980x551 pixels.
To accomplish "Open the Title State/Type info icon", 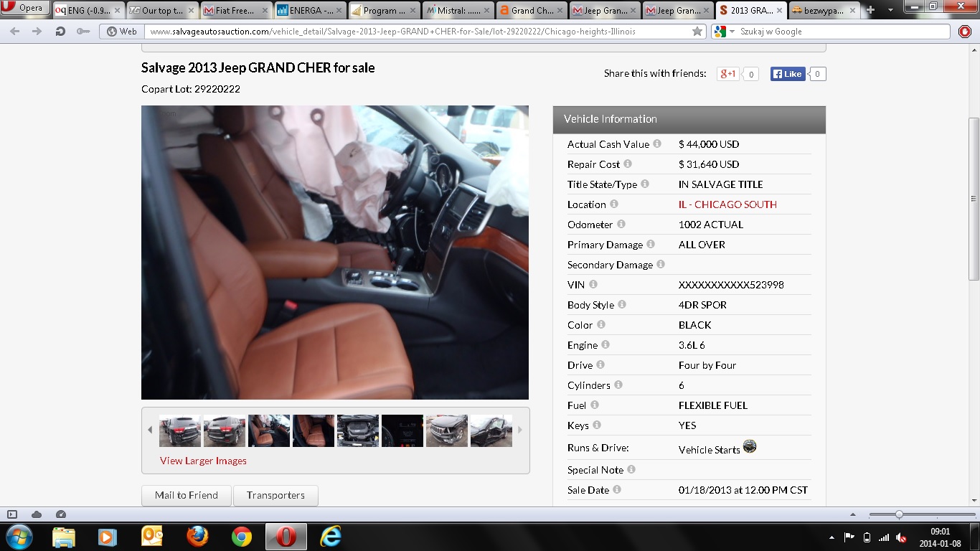I will pos(645,184).
